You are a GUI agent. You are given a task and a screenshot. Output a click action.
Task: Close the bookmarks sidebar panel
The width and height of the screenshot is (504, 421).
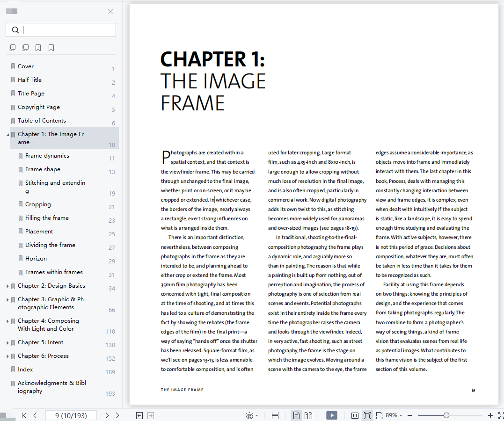tap(110, 12)
